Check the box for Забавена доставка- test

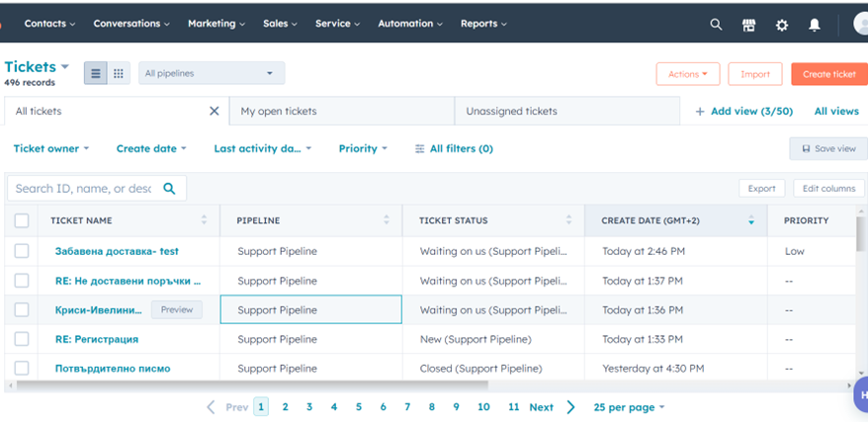pos(22,251)
